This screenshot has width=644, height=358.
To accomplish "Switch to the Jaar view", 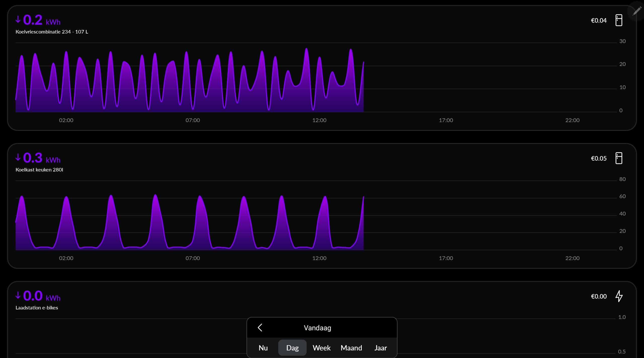I will tap(380, 348).
